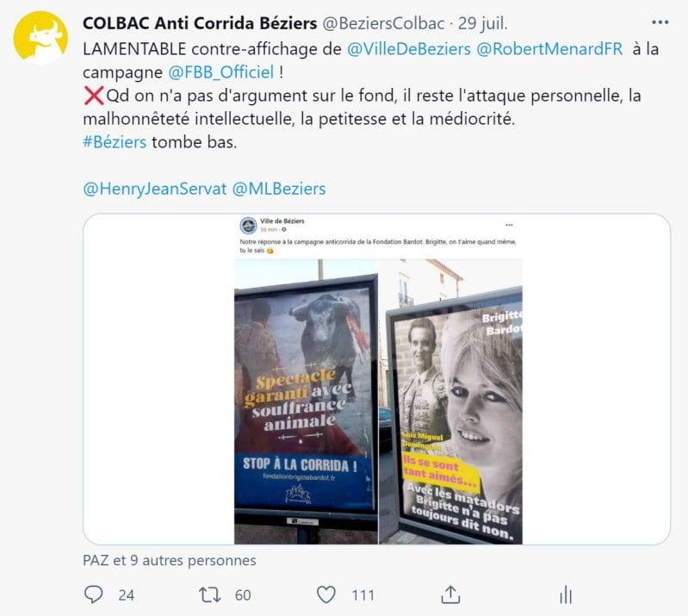Viewport: 688px width, 616px height.
Task: Click the #Béziers hashtag
Action: [115, 142]
